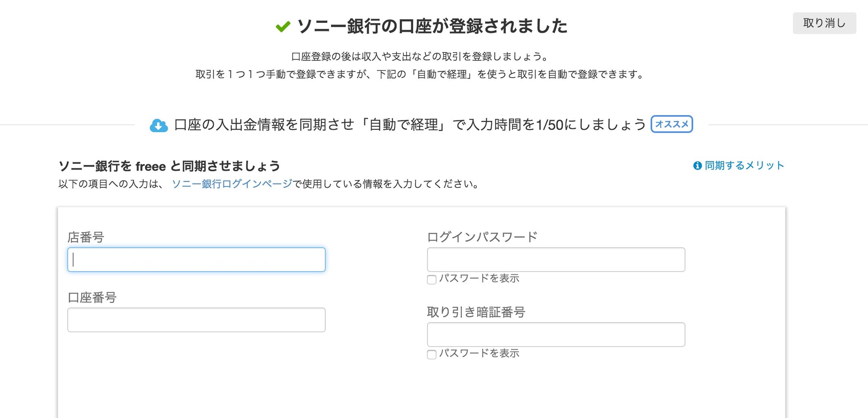
Task: Click the green checkmark icon beside the title
Action: (283, 27)
